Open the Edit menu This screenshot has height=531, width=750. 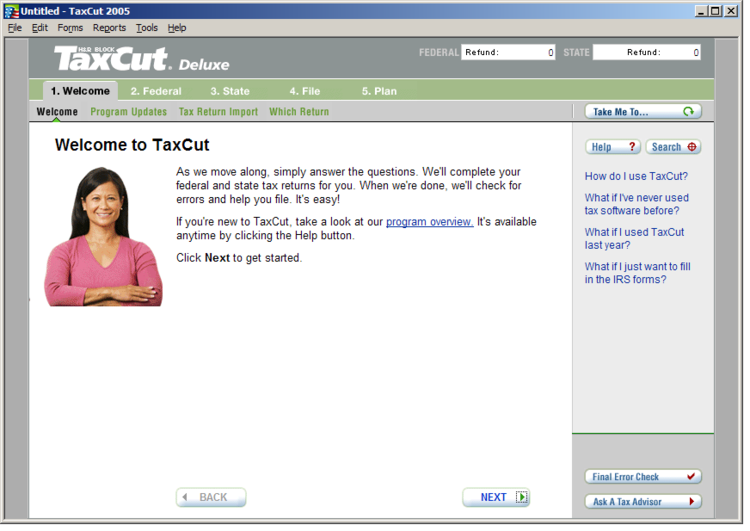[x=40, y=28]
